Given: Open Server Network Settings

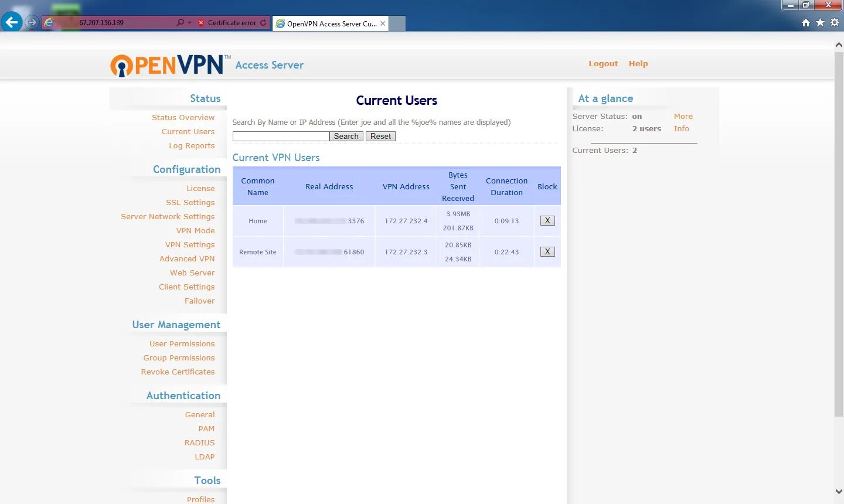Looking at the screenshot, I should tap(168, 216).
